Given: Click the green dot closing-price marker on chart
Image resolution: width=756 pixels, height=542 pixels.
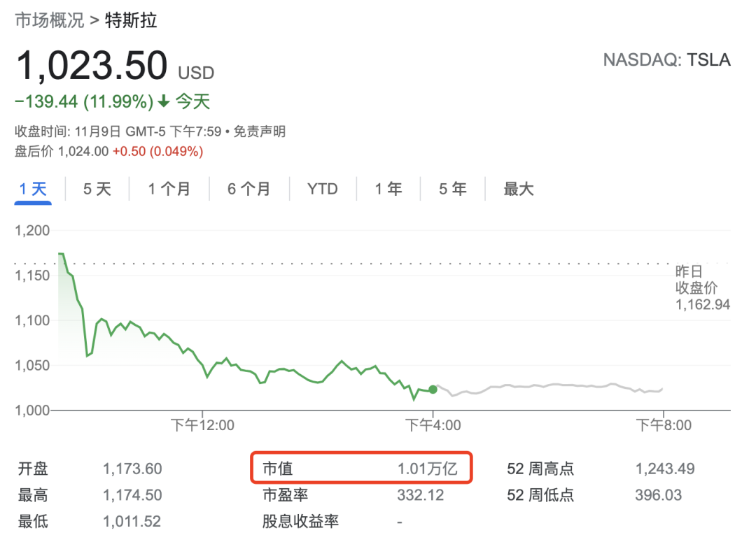Looking at the screenshot, I should point(433,390).
